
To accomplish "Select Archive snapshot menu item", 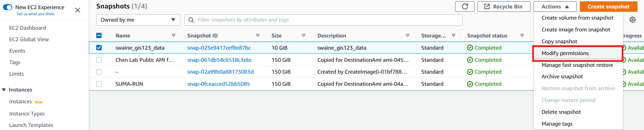I will pos(562,77).
